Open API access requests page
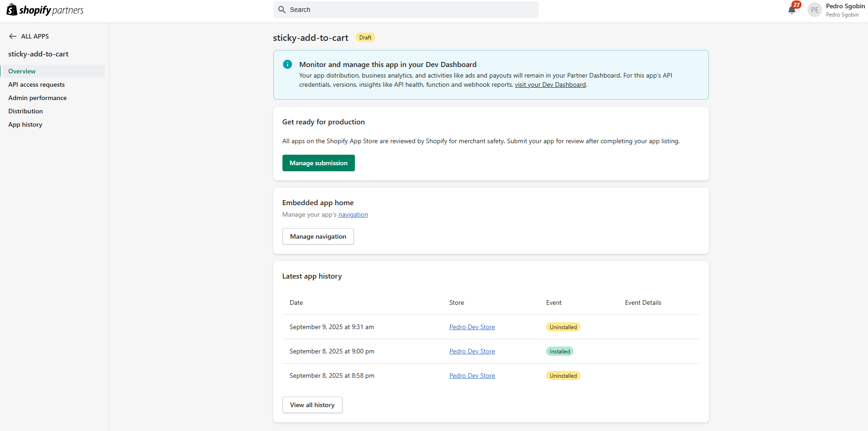Screen dimensions: 868x431 (37, 84)
